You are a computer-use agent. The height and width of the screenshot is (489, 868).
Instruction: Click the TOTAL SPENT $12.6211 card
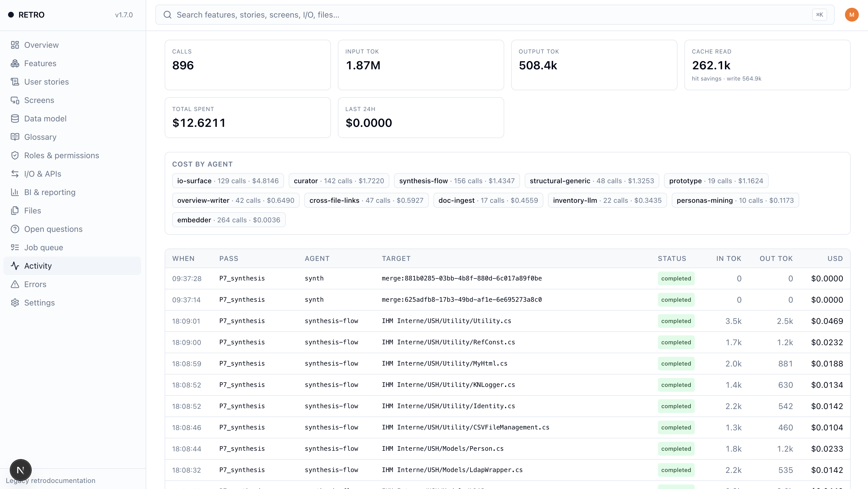pos(248,118)
